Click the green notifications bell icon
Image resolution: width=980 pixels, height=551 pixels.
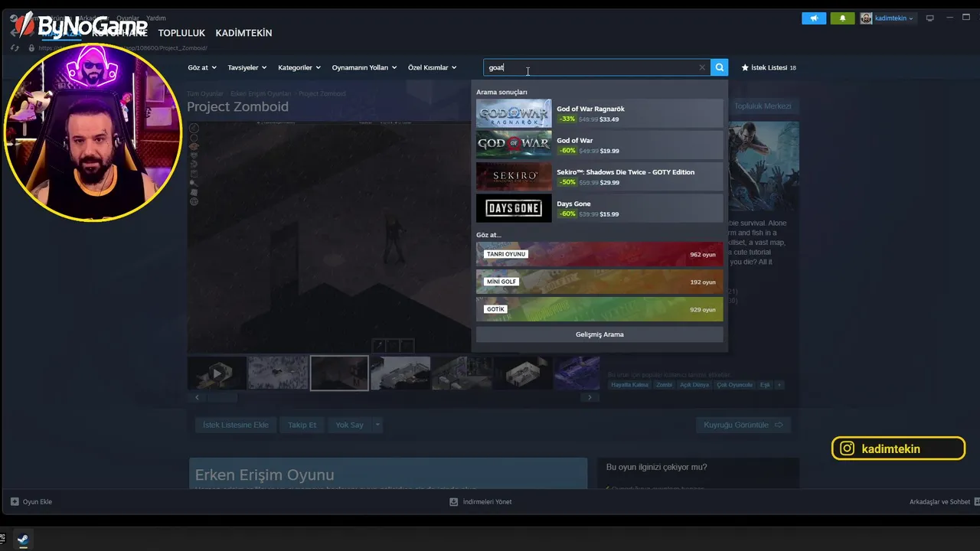click(842, 18)
